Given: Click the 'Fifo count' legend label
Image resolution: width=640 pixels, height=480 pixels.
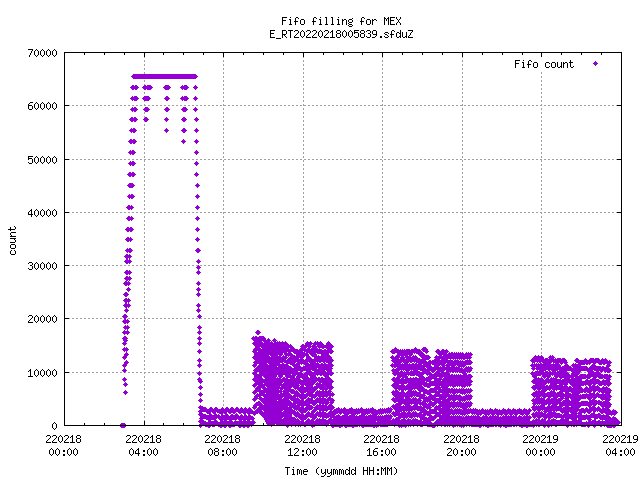Looking at the screenshot, I should 544,64.
